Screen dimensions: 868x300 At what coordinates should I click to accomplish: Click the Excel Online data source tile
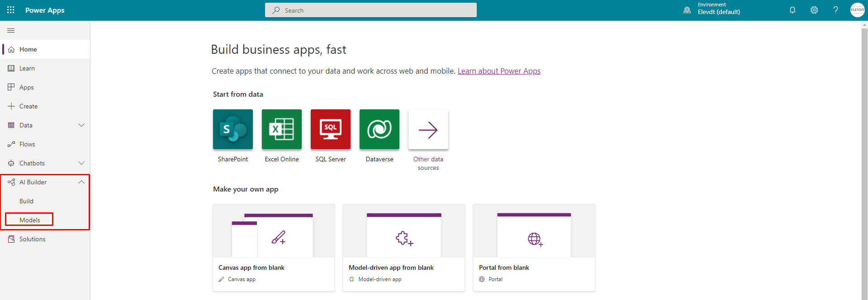tap(282, 129)
